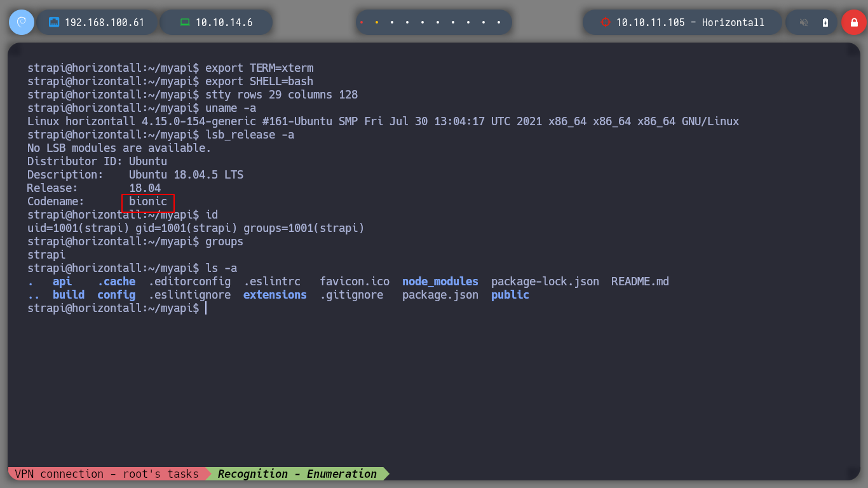868x488 pixels.
Task: Click the 'package-lock.json' file name
Action: pos(545,281)
